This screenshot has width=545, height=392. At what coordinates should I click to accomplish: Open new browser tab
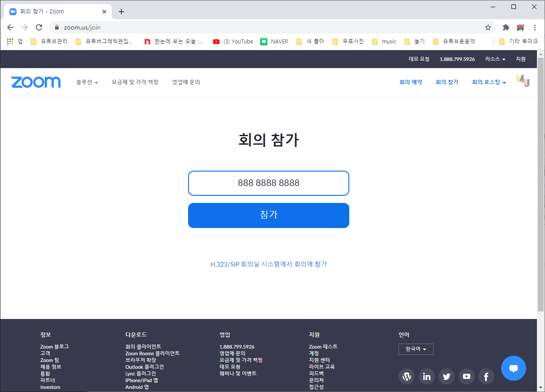pyautogui.click(x=121, y=12)
